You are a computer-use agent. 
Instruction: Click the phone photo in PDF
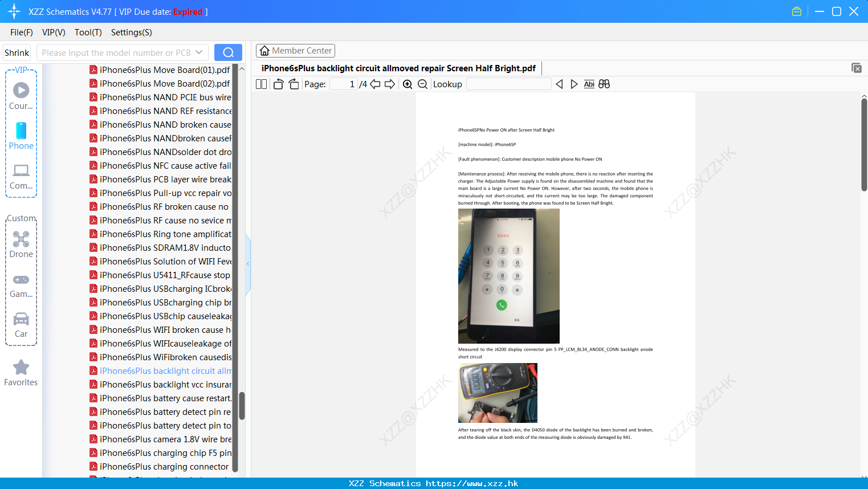[509, 276]
